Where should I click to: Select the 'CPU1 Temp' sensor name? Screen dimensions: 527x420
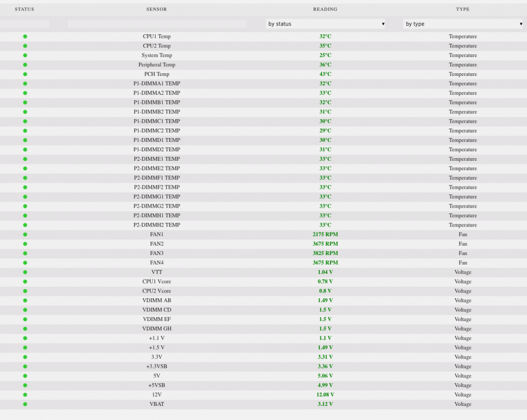tap(157, 36)
